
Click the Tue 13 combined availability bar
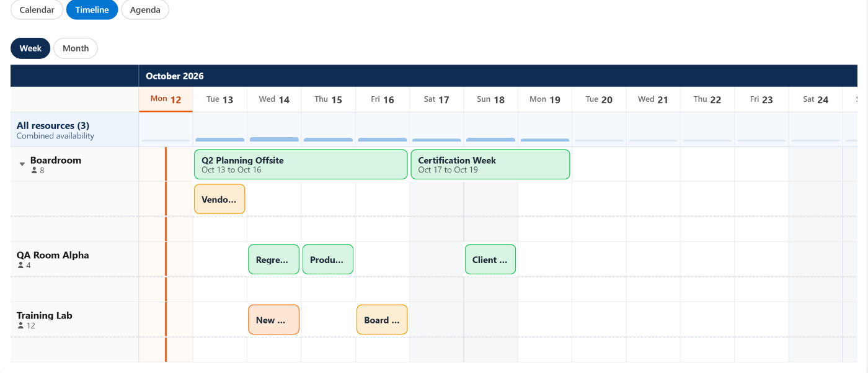tap(220, 140)
